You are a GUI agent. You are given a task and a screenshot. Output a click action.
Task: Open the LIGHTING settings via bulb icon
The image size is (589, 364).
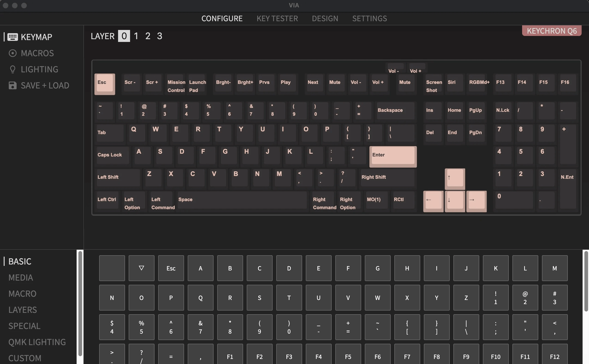[x=13, y=69]
